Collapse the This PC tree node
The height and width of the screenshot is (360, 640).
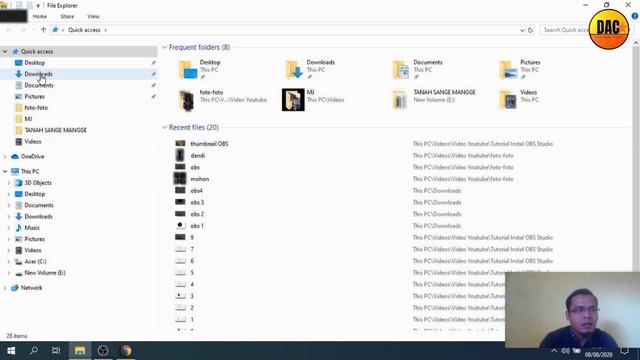click(x=5, y=171)
